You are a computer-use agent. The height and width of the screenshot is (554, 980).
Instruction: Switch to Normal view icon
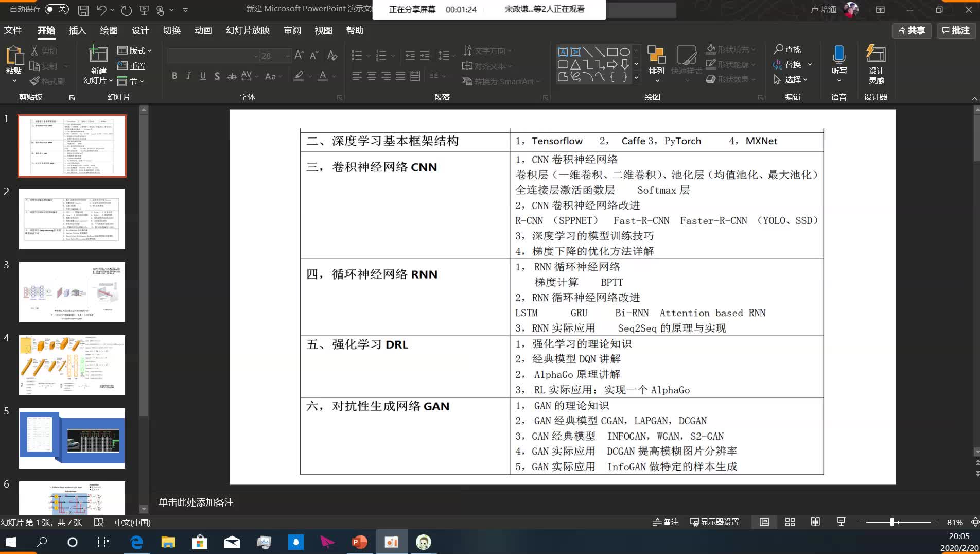click(764, 522)
